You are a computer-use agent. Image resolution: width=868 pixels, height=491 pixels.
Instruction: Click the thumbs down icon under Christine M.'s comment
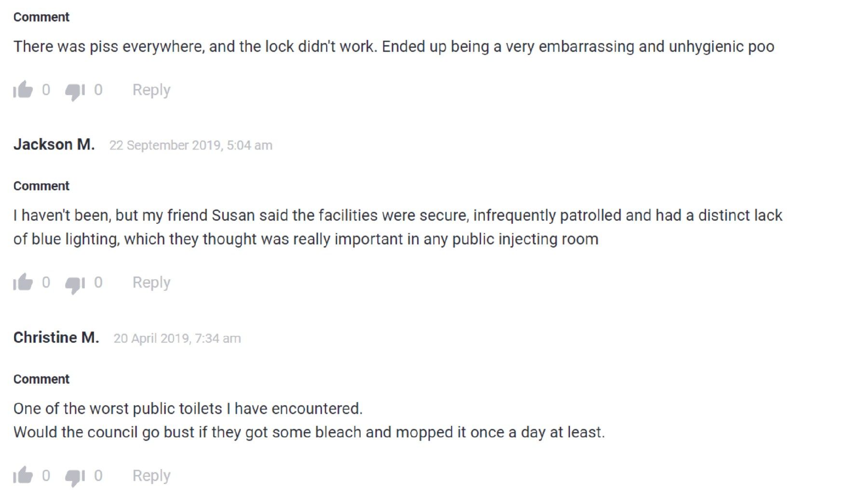(x=73, y=475)
